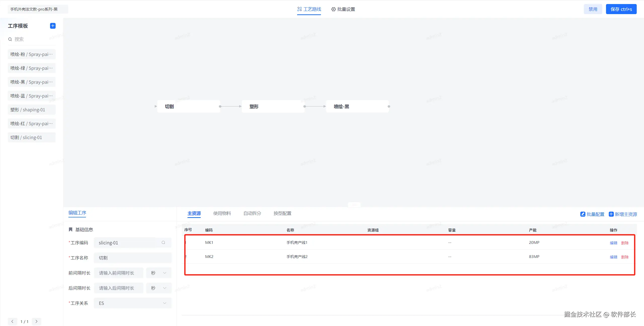
Task: Select the 塑形 node in the flow
Action: 273,107
